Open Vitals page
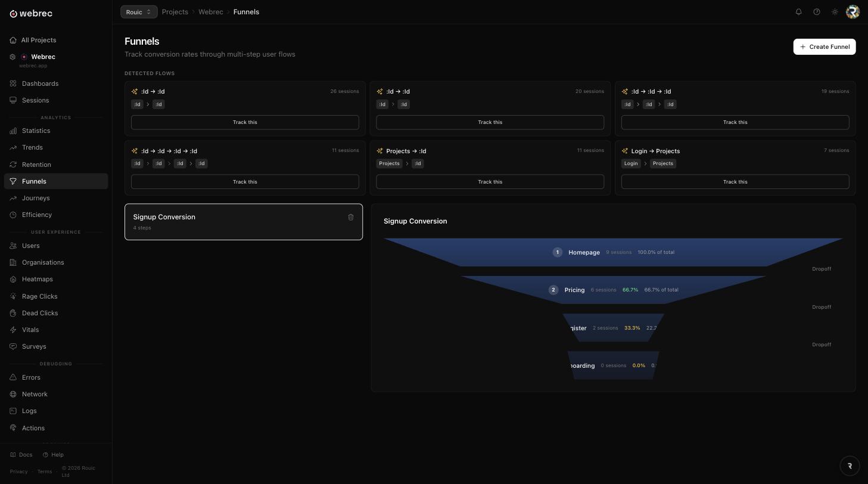Viewport: 868px width, 484px height. tap(56, 330)
